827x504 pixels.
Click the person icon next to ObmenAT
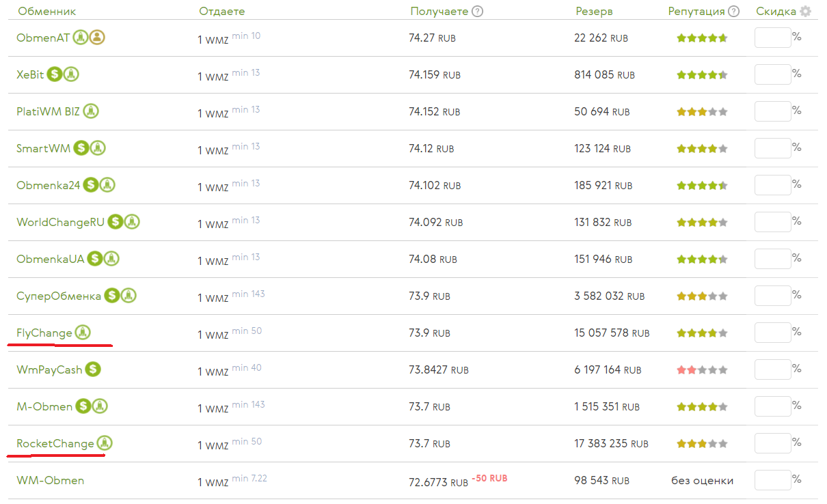pyautogui.click(x=97, y=38)
